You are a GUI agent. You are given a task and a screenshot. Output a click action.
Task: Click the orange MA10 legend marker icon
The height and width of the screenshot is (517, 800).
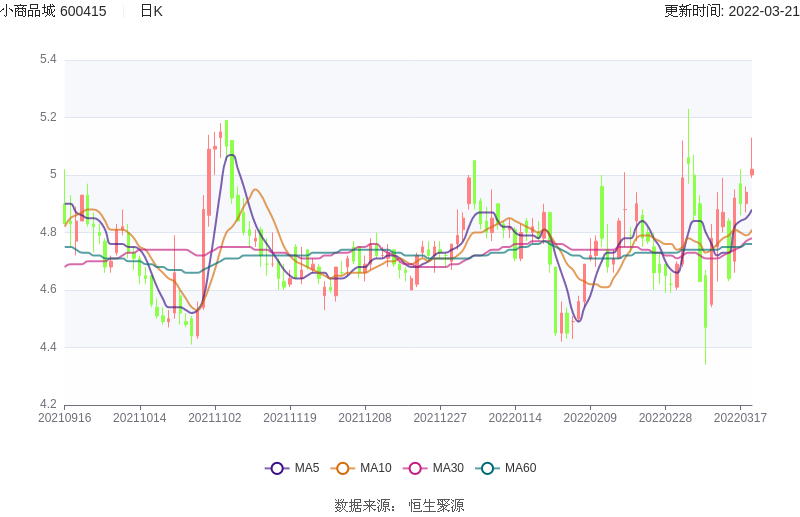343,468
